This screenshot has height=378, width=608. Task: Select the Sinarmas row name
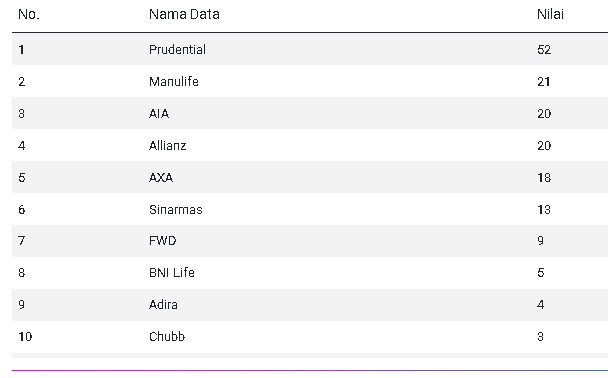pyautogui.click(x=176, y=209)
